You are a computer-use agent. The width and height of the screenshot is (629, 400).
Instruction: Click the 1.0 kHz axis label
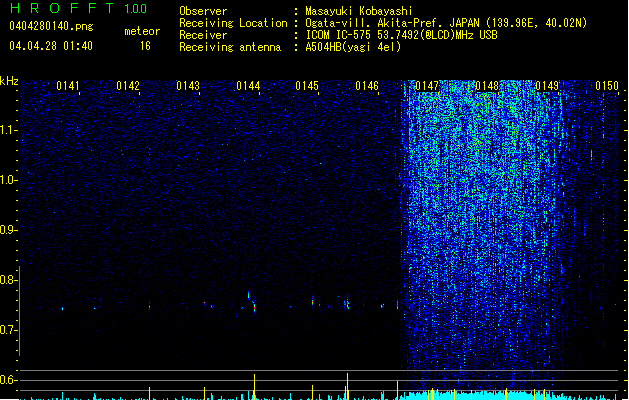coord(8,180)
